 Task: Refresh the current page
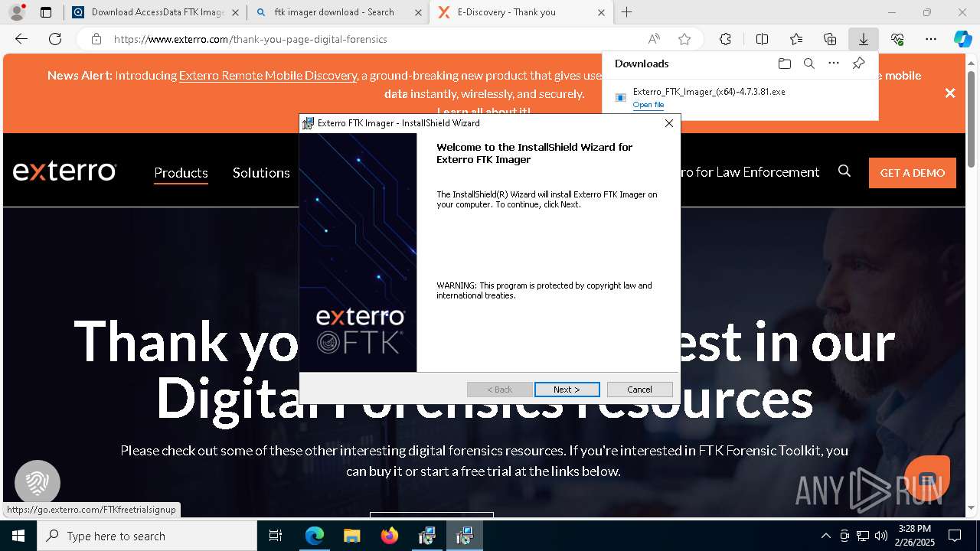click(x=55, y=39)
